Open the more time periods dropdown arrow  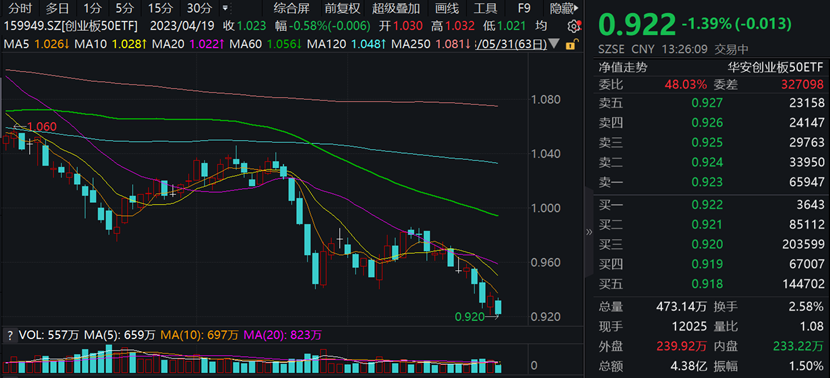click(x=225, y=8)
